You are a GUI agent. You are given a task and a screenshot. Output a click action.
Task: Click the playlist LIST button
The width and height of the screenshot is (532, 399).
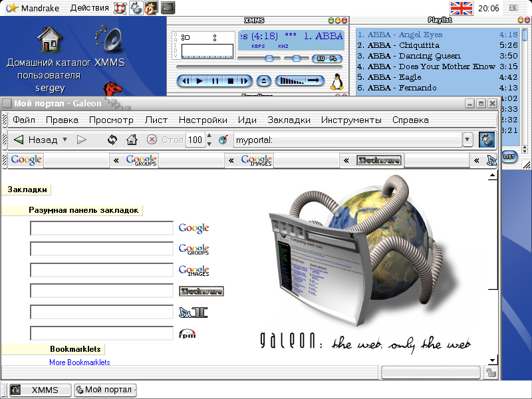(509, 156)
